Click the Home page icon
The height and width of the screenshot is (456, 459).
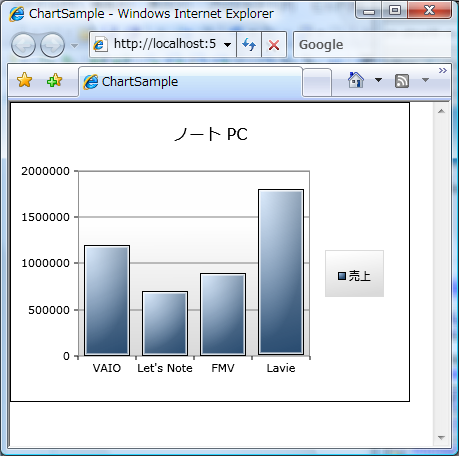(356, 80)
